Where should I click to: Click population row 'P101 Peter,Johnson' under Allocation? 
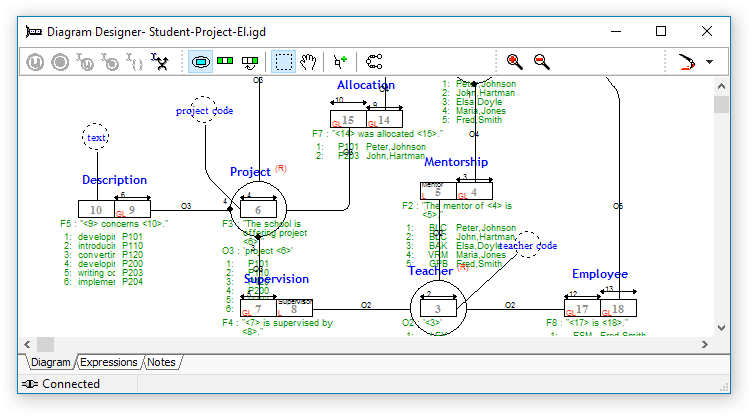[371, 147]
